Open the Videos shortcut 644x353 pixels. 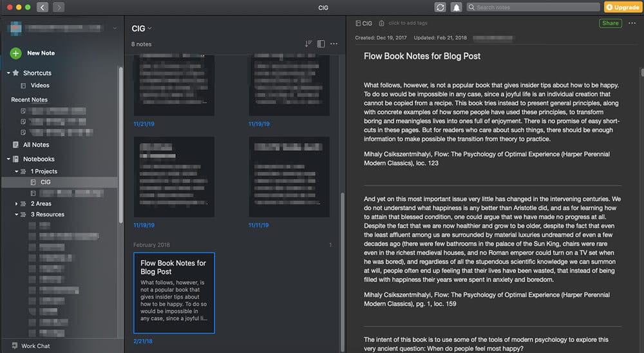click(x=40, y=86)
